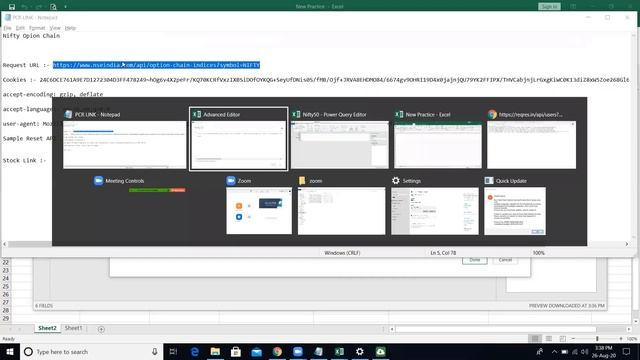Click Windows (CRLF) in Notepad status bar
This screenshot has width=640, height=360.
[342, 253]
